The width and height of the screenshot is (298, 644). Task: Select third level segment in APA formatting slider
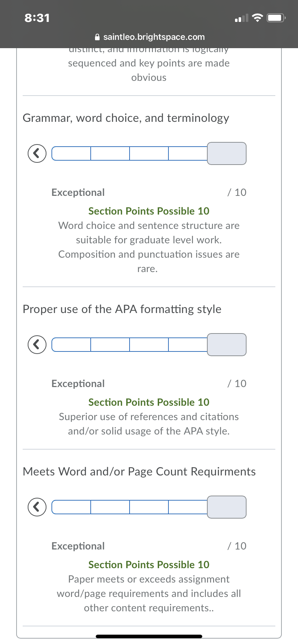[149, 345]
